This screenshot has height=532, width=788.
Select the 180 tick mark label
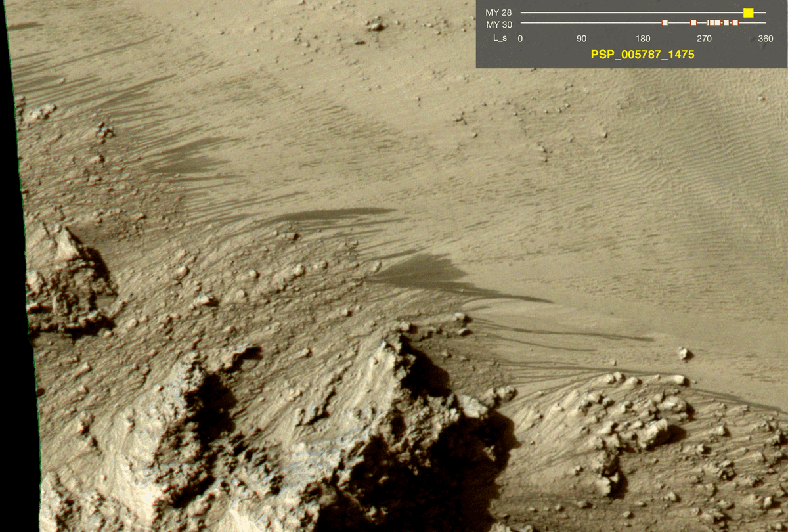(x=641, y=37)
